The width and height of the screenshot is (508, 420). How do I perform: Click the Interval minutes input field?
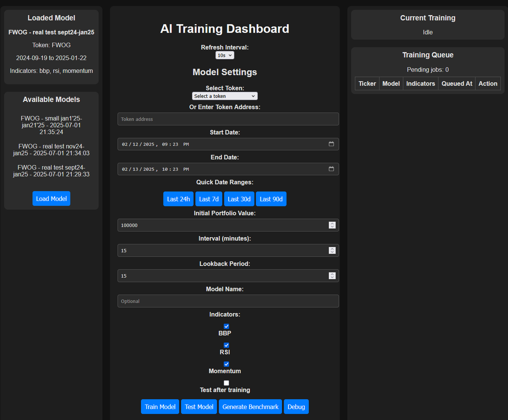click(228, 250)
